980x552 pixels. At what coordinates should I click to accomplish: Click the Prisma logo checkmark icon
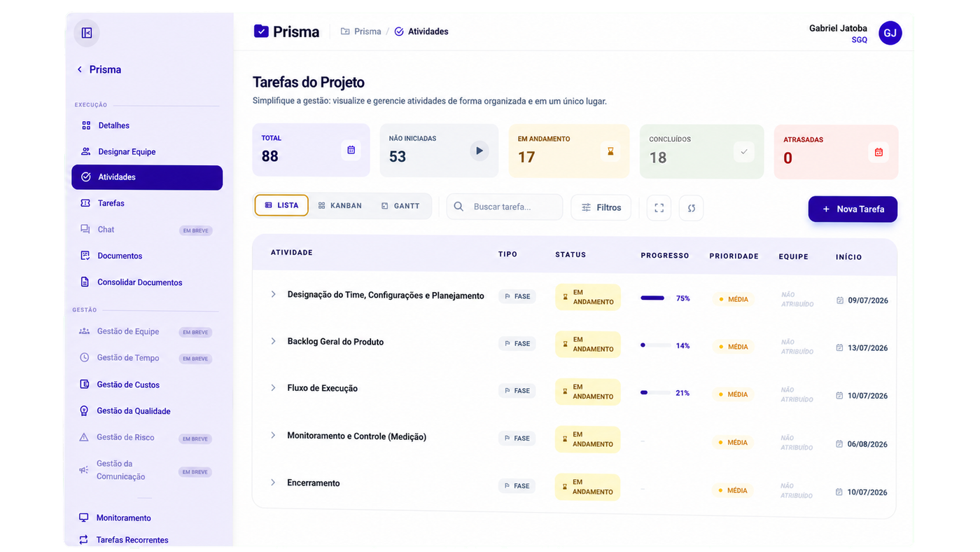(x=261, y=31)
